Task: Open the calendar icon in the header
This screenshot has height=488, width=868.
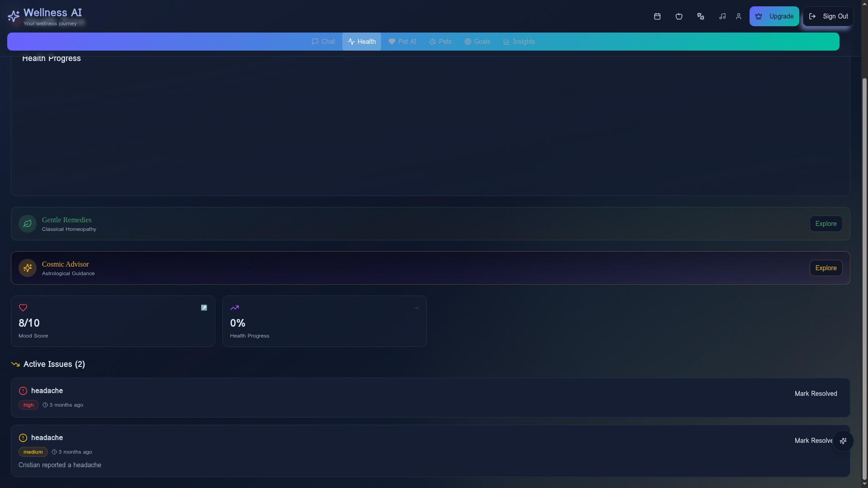Action: (657, 16)
